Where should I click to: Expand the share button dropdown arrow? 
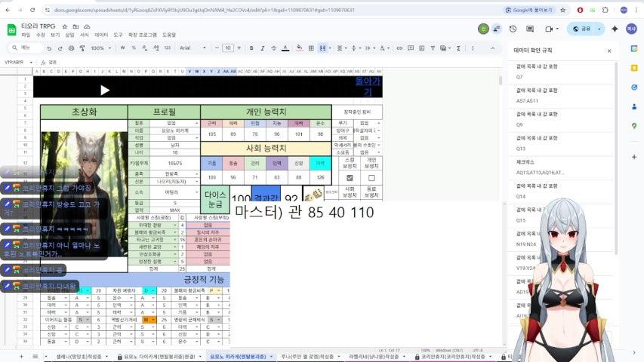click(599, 29)
